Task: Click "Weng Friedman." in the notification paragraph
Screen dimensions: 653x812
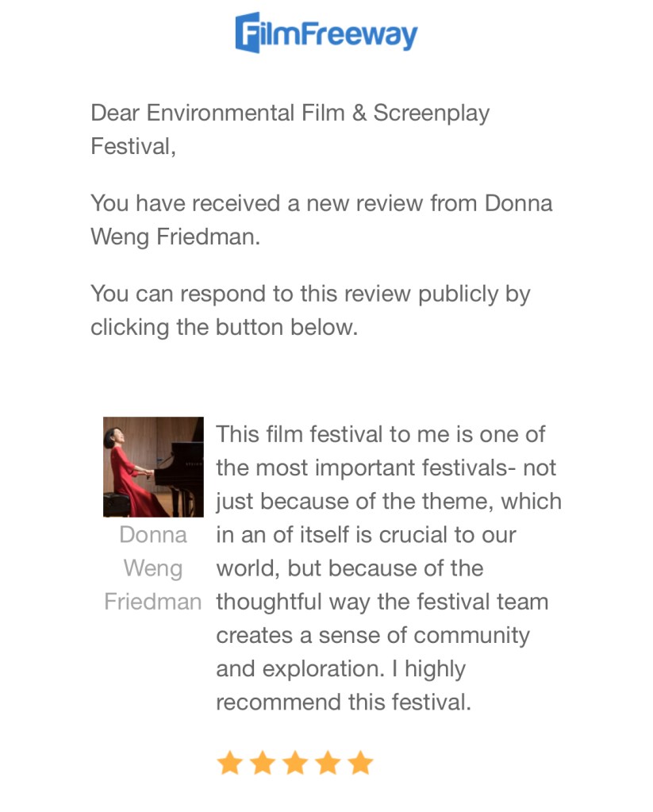Action: click(x=175, y=237)
